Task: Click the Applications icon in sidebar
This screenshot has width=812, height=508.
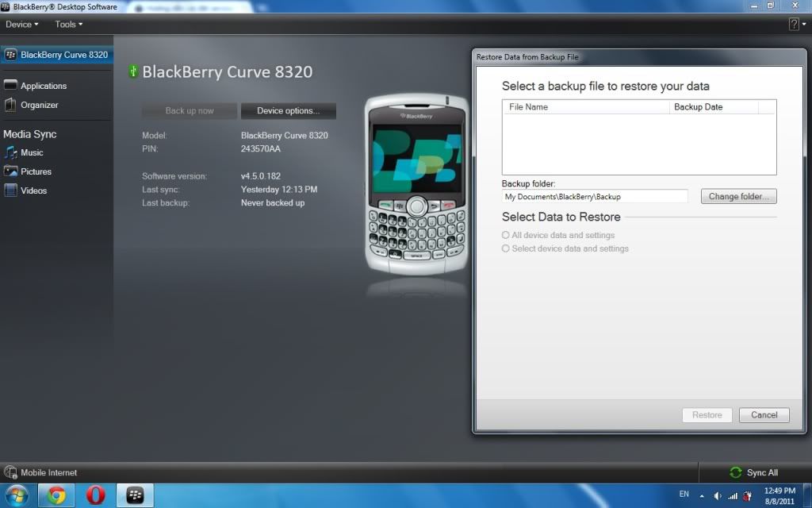Action: coord(10,85)
